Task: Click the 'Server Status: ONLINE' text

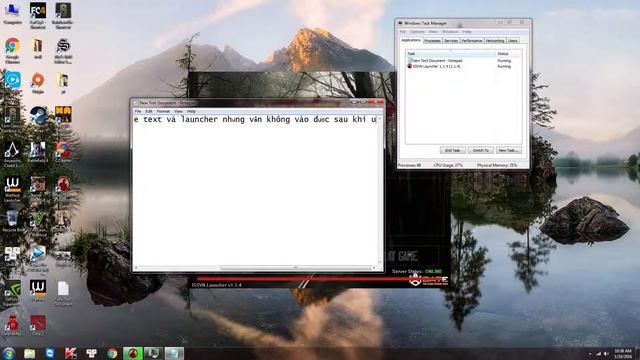Action: pyautogui.click(x=417, y=271)
